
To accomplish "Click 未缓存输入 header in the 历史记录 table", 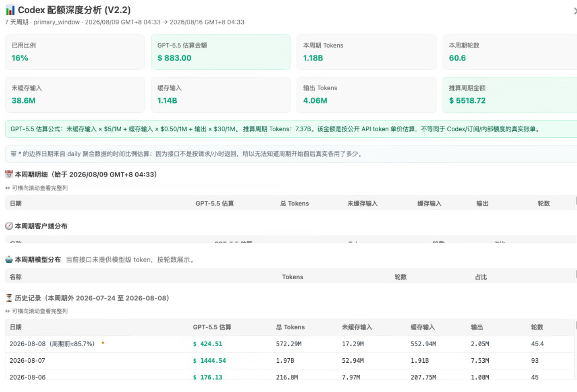I will pos(357,327).
